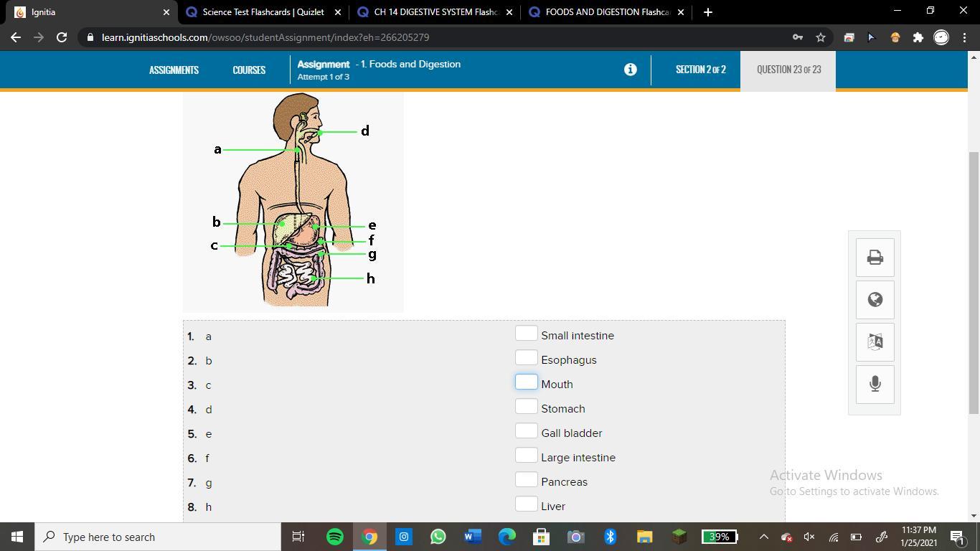Open the COURSES link
Viewport: 980px width, 551px height.
(x=249, y=70)
